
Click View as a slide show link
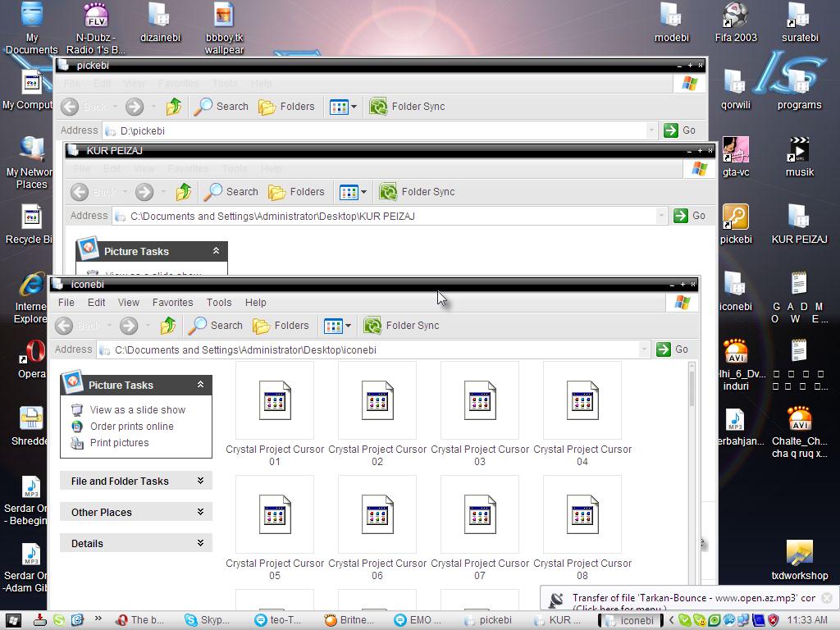click(x=138, y=410)
